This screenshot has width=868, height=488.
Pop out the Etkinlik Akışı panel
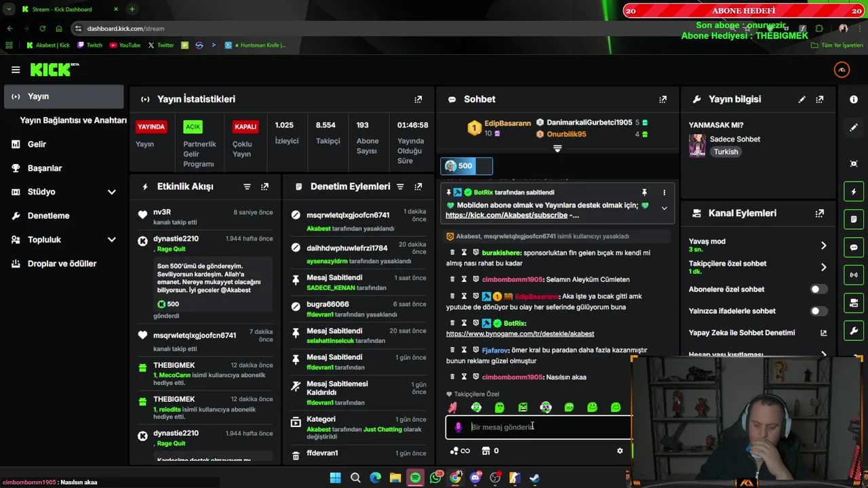pyautogui.click(x=264, y=186)
